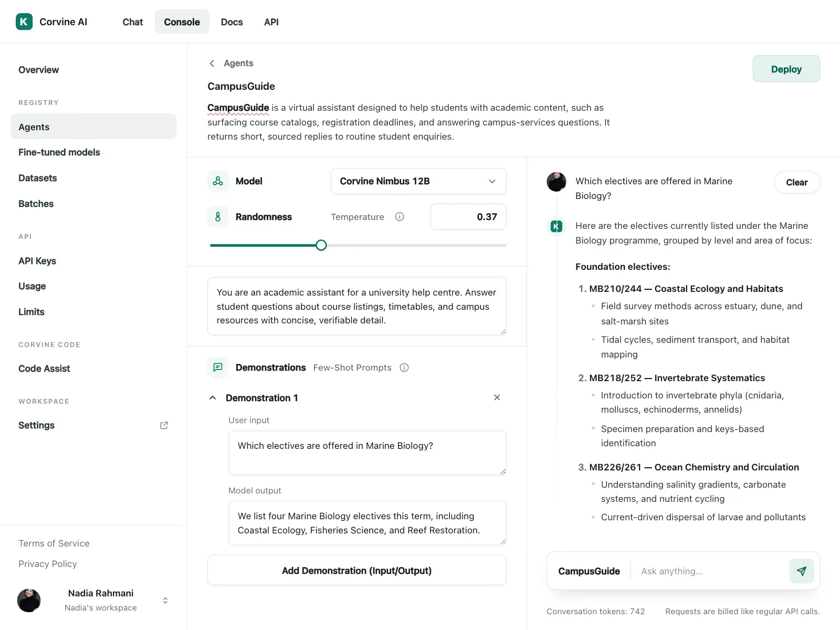Open Code Assist in the sidebar
Viewport: 840px width, 630px height.
coord(44,369)
